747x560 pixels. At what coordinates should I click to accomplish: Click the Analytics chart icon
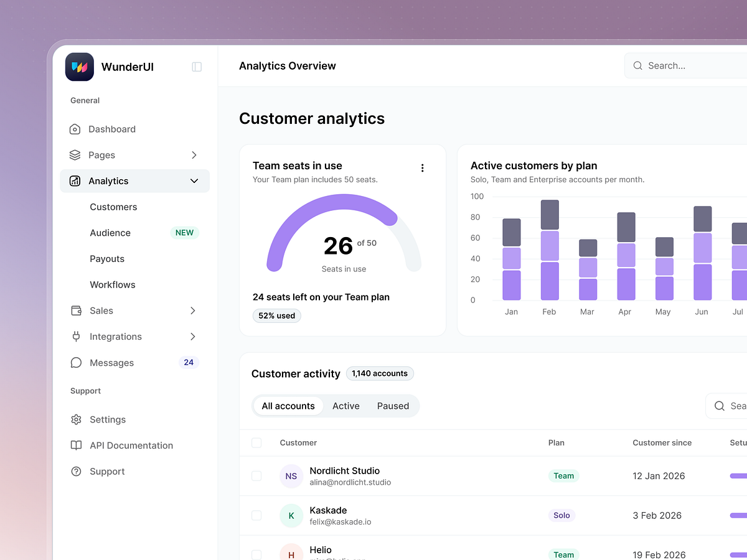(75, 181)
